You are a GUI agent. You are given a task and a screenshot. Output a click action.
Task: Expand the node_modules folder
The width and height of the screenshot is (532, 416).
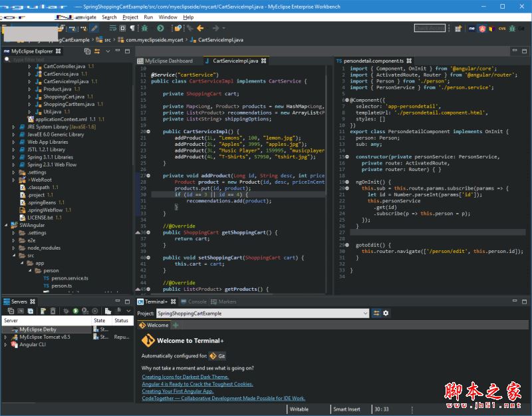tap(13, 248)
